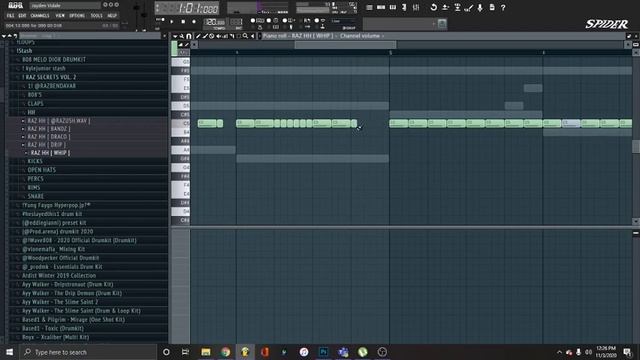
Task: Open the EDIT menu
Action: pyautogui.click(x=22, y=16)
